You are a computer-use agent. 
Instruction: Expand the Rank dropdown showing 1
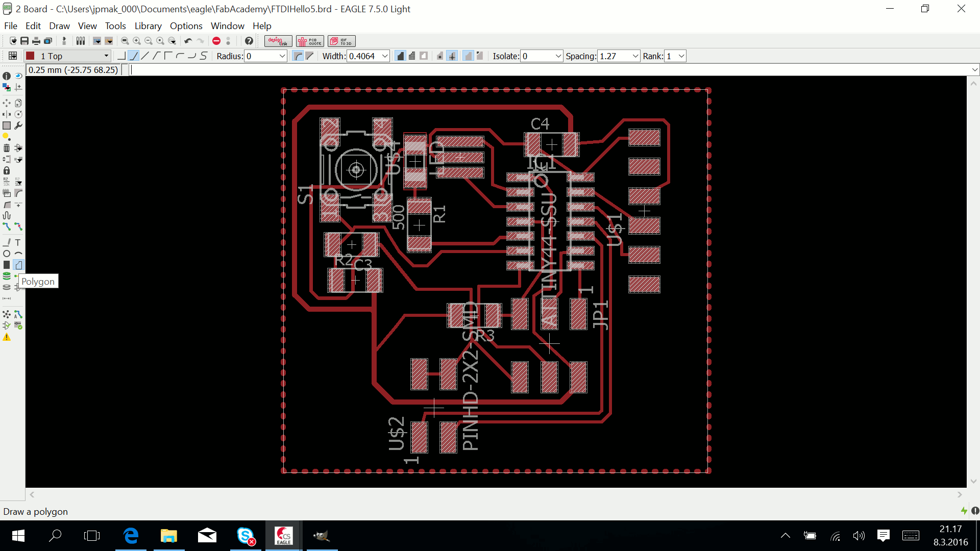(682, 56)
